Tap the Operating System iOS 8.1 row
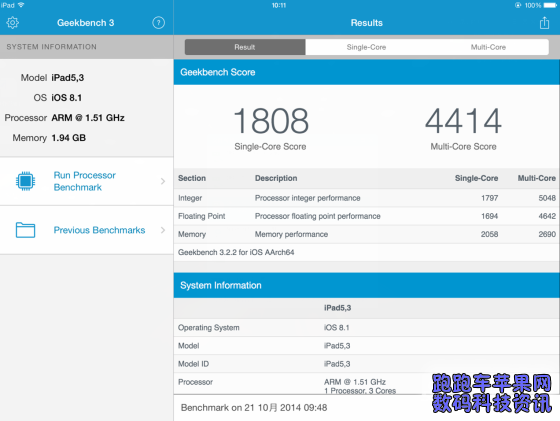This screenshot has width=560, height=421. (367, 327)
